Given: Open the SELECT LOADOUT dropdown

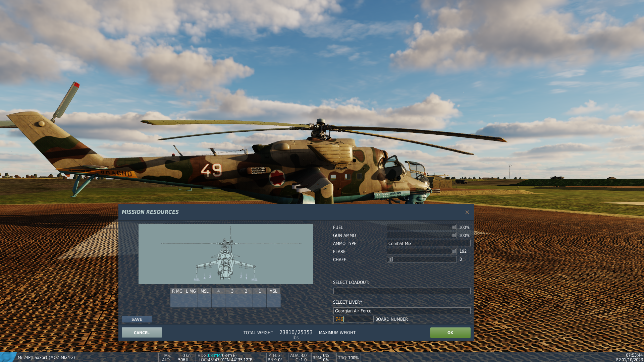Looking at the screenshot, I should tap(402, 291).
